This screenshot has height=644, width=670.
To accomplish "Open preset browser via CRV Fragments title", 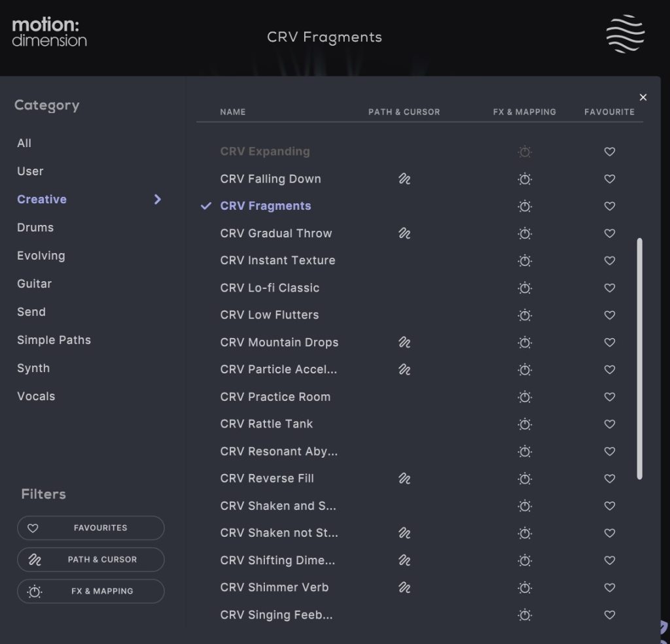I will click(324, 37).
